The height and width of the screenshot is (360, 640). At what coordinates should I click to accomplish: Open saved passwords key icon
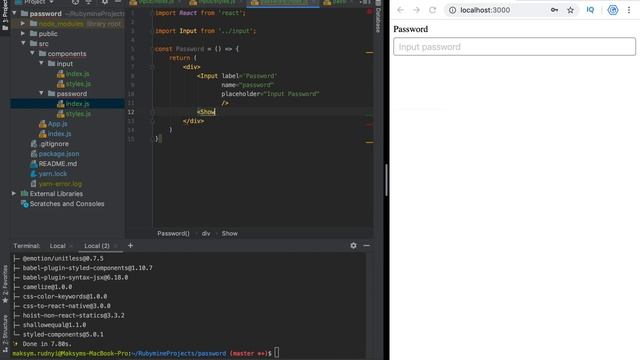point(554,10)
